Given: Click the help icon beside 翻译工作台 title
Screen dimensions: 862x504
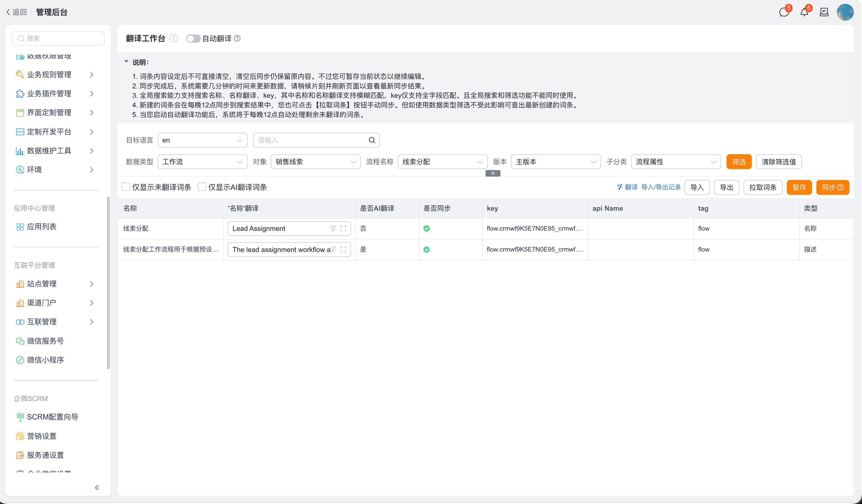Looking at the screenshot, I should 173,38.
